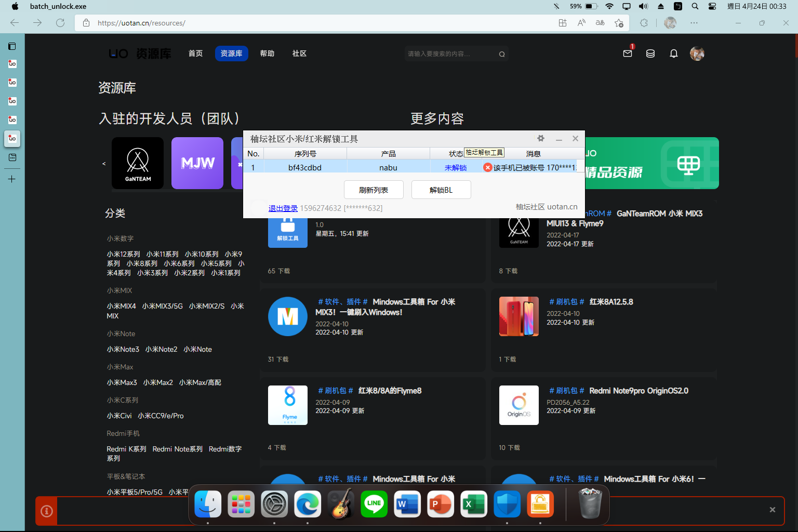Open Finder from the dock
This screenshot has height=532, width=798.
(208, 504)
